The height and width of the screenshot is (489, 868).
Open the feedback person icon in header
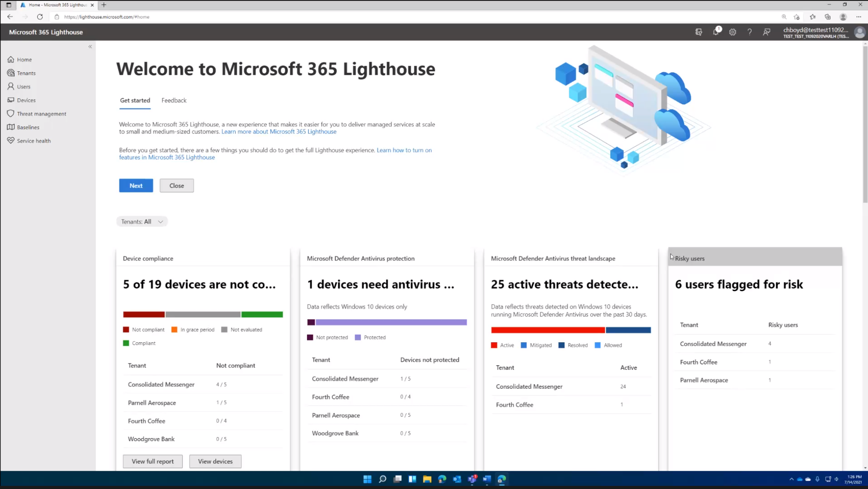[766, 32]
